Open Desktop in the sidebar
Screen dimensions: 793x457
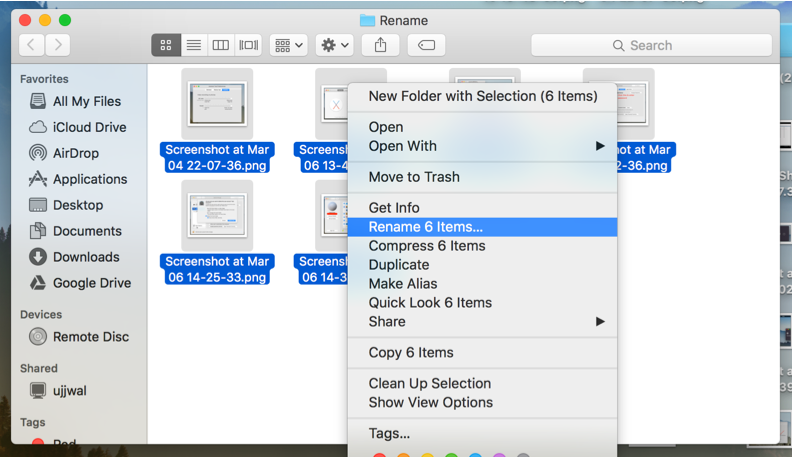pos(66,205)
